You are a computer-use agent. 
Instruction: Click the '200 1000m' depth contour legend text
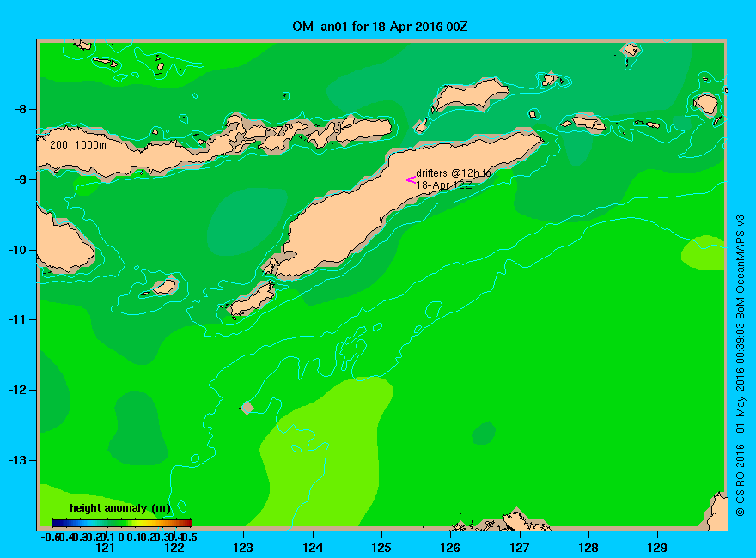78,144
